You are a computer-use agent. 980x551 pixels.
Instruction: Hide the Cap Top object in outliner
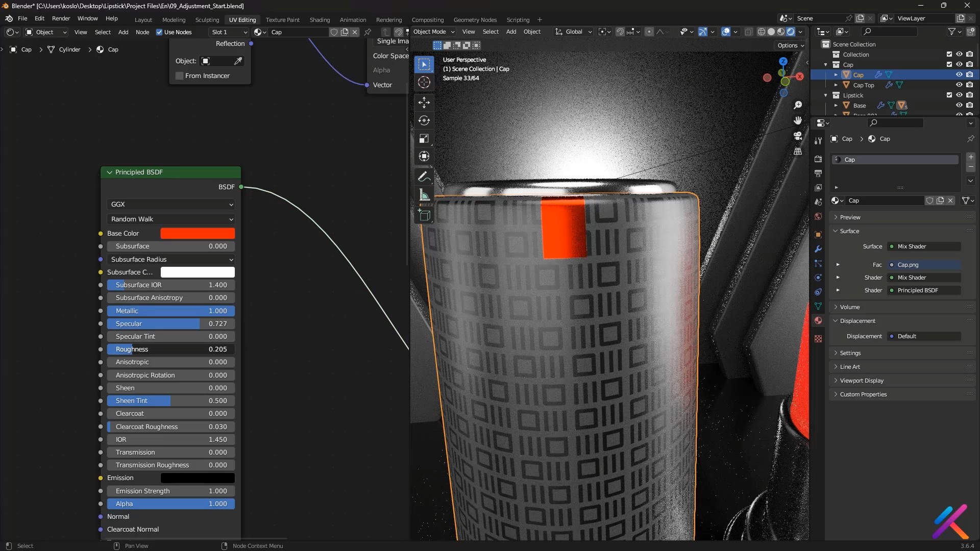point(959,85)
